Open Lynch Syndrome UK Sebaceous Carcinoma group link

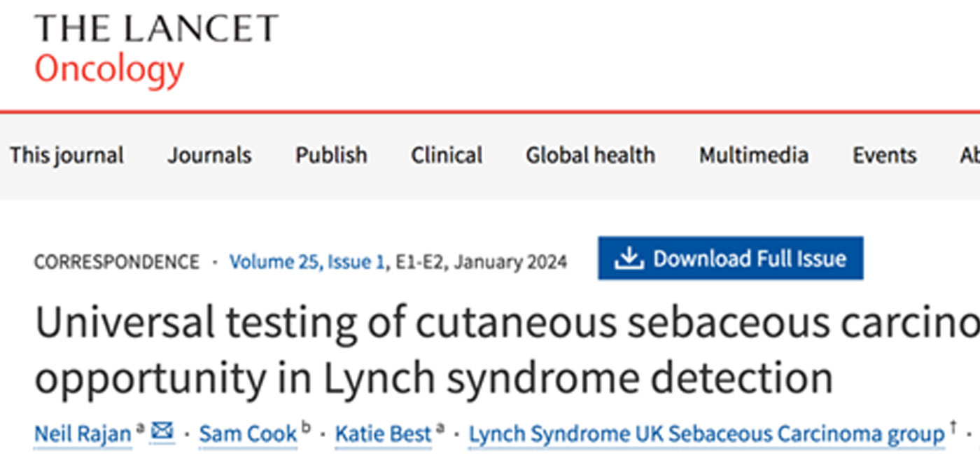706,435
